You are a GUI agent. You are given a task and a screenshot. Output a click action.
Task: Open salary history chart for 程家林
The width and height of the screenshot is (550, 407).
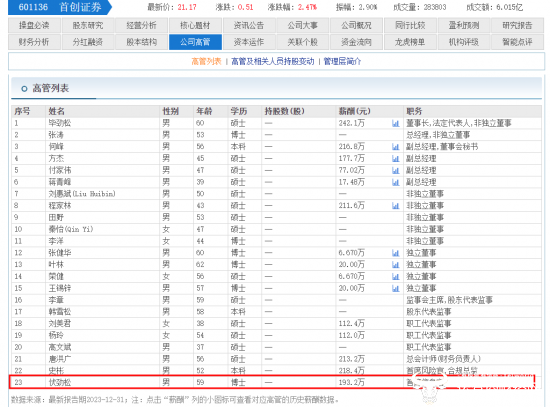(x=396, y=206)
